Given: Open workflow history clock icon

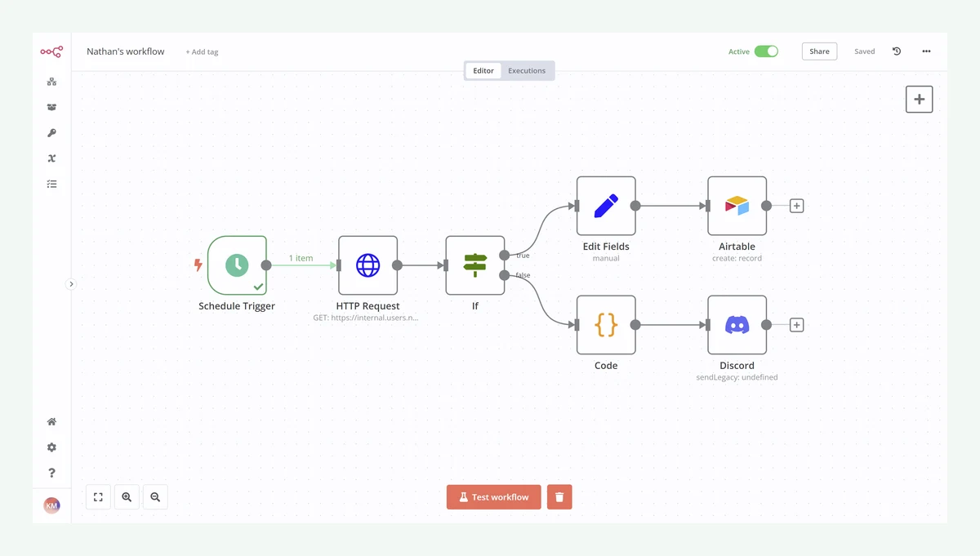Looking at the screenshot, I should [x=897, y=51].
